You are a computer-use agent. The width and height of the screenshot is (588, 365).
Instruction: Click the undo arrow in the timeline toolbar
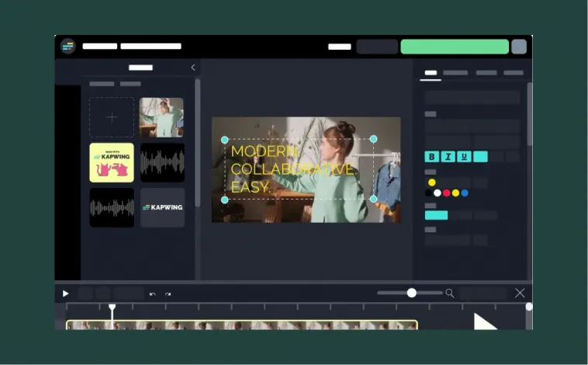153,294
